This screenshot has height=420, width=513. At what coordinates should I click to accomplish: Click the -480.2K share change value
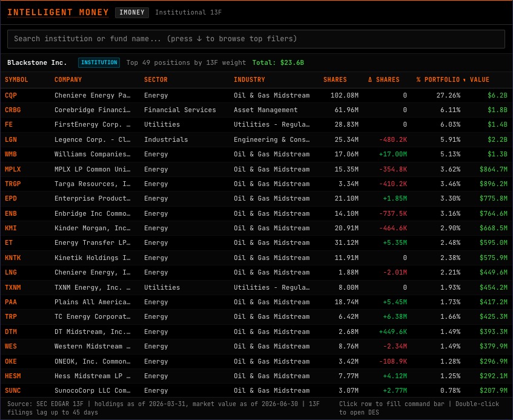coord(392,139)
